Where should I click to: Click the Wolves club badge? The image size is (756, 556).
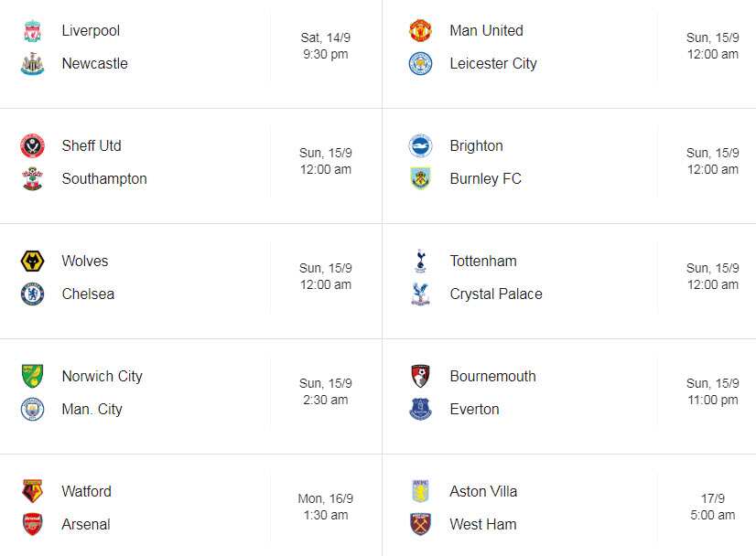(x=32, y=261)
